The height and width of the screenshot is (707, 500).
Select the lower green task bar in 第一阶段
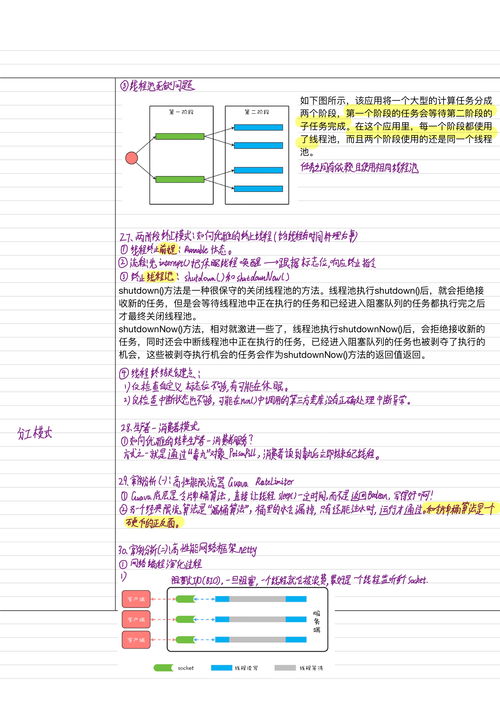179,179
